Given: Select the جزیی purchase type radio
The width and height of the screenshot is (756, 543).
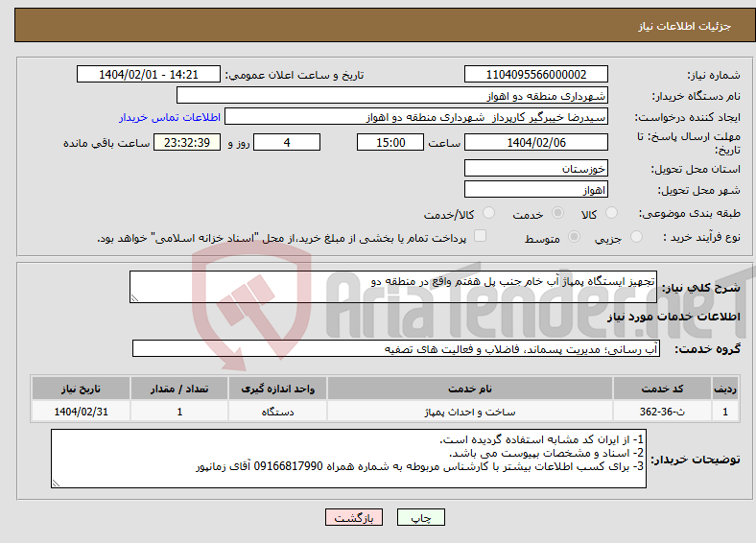Looking at the screenshot, I should [x=636, y=237].
